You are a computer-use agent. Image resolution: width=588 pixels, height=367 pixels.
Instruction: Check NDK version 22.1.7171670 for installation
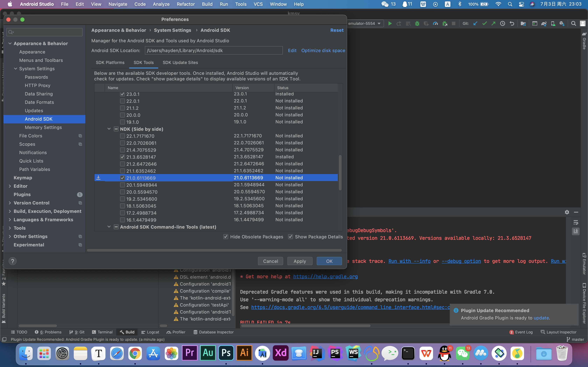pos(123,136)
